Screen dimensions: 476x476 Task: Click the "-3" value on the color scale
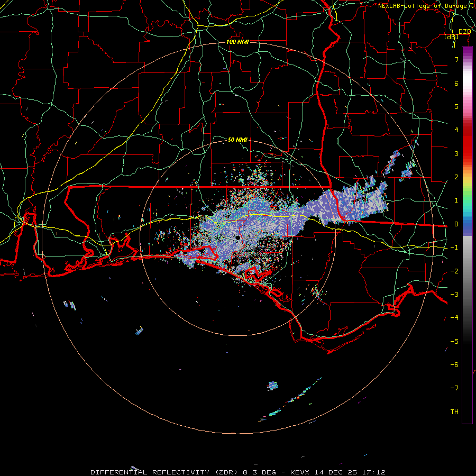click(454, 295)
